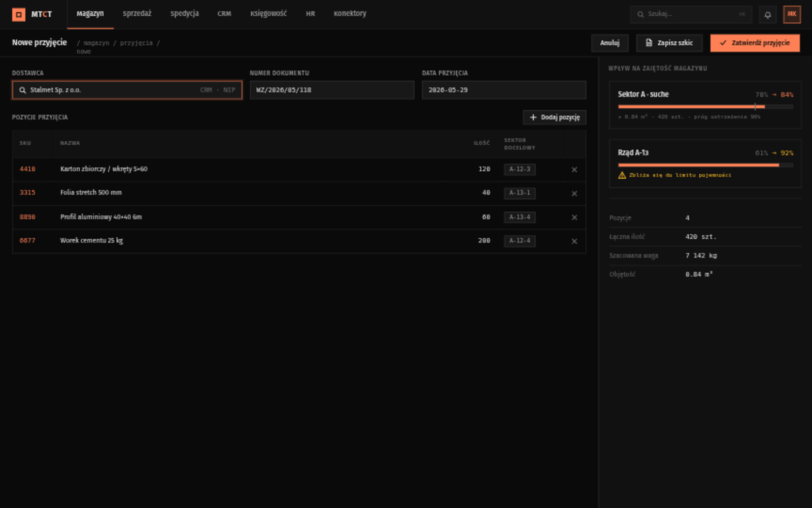Remove the Folia stretch 500 mm row

[x=574, y=194]
